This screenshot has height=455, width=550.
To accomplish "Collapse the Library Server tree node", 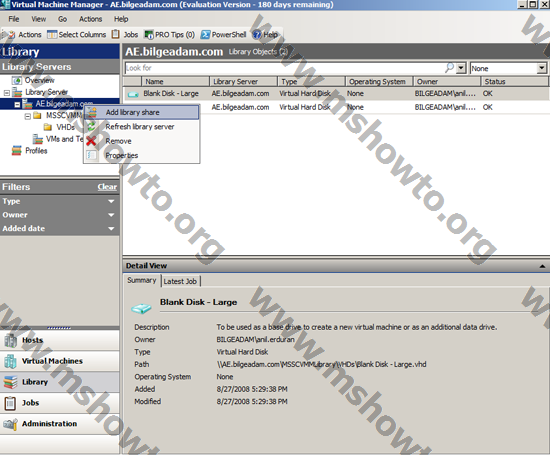I will click(x=6, y=93).
